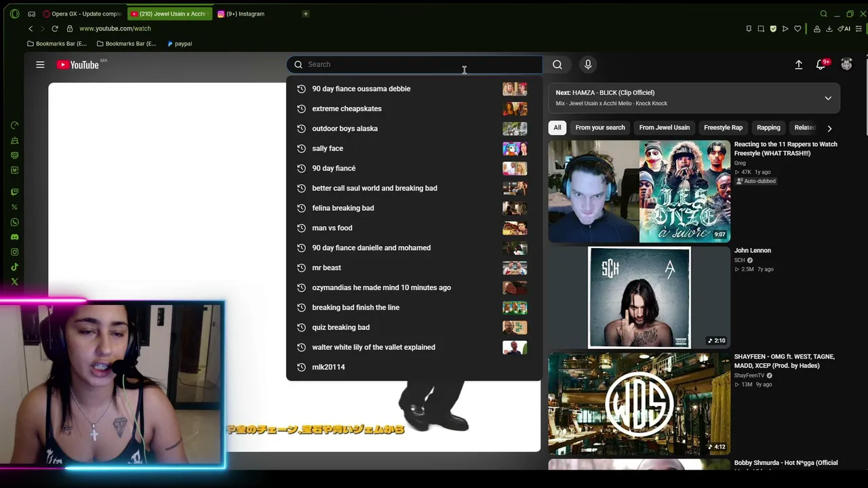Image resolution: width=868 pixels, height=488 pixels.
Task: Open the Opera GX main menu logo
Action: 15,14
